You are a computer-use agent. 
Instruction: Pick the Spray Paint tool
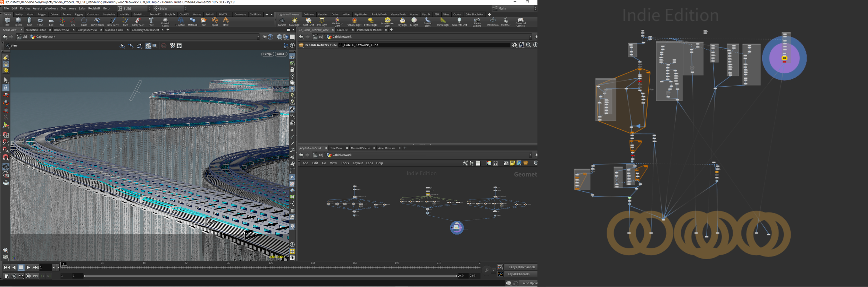tap(138, 22)
